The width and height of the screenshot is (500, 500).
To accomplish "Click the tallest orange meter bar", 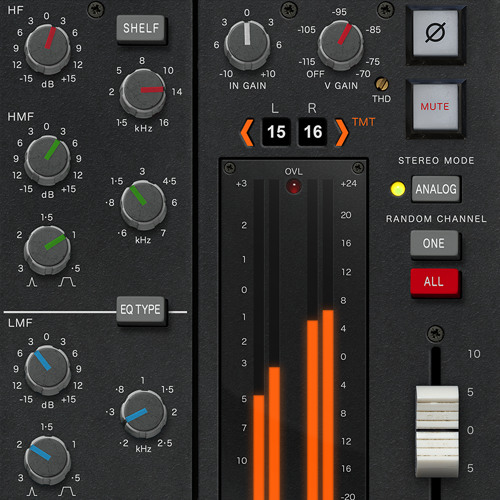I will (x=328, y=405).
